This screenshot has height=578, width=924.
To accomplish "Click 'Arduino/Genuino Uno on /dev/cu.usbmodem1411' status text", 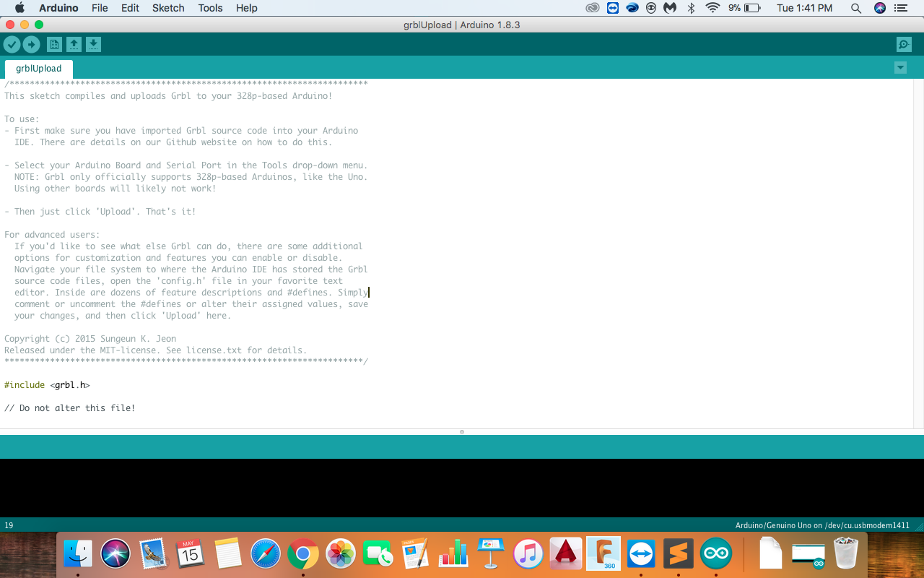I will [x=822, y=525].
